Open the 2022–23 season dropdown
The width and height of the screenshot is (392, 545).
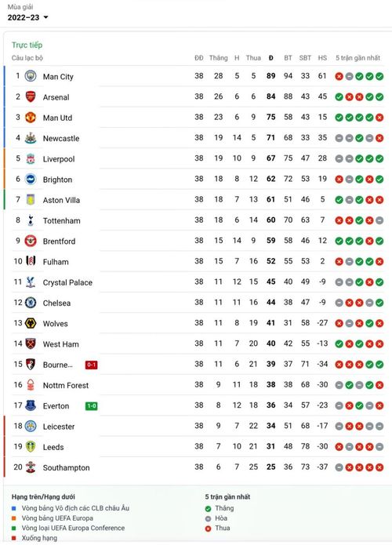click(x=27, y=17)
